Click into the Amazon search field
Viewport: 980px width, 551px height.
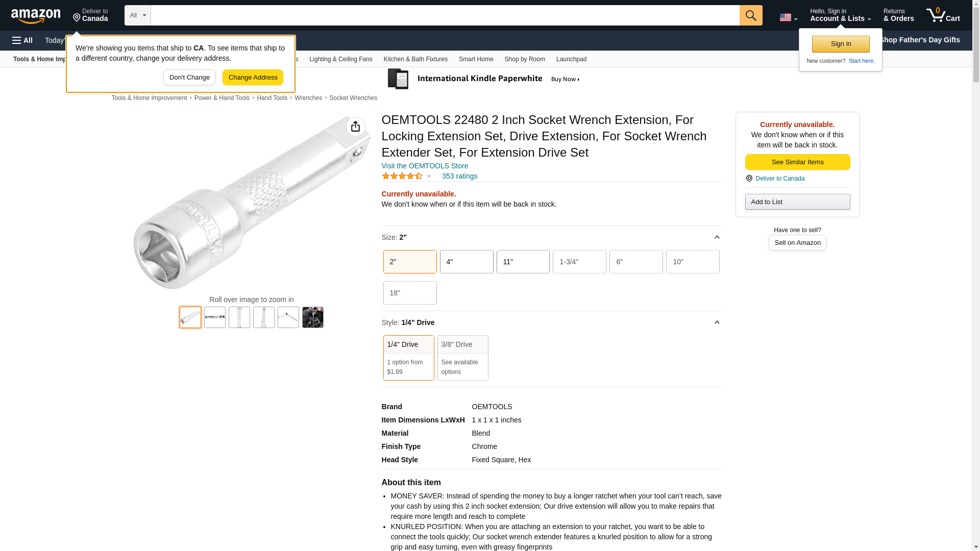click(444, 15)
